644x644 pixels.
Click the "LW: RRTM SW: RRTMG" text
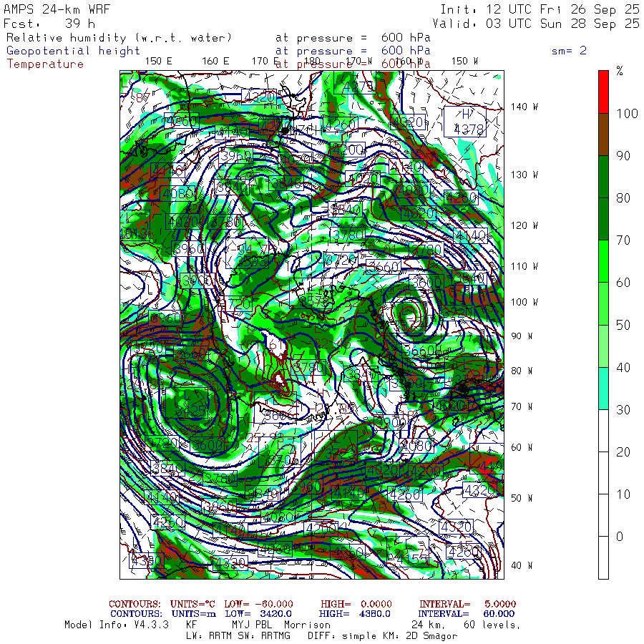point(238,636)
